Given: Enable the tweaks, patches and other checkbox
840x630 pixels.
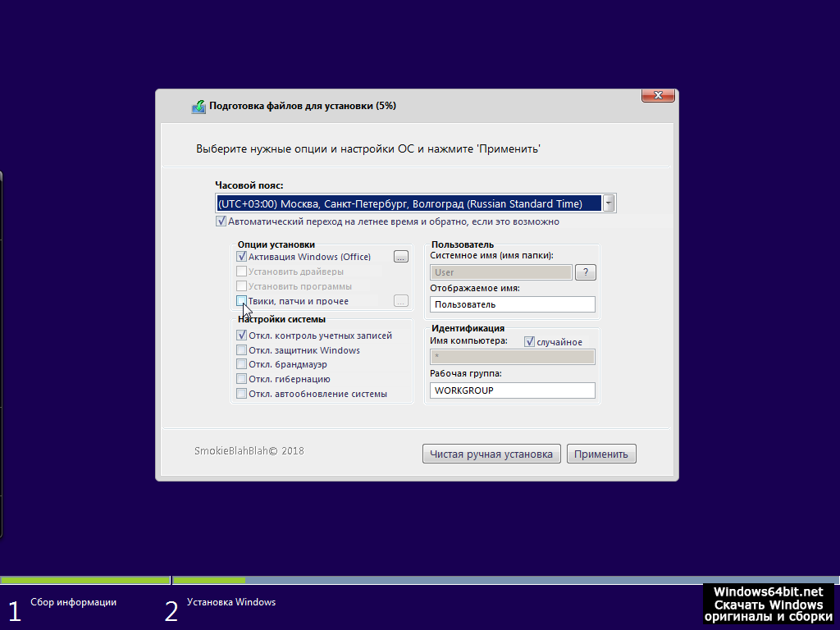Looking at the screenshot, I should 242,301.
